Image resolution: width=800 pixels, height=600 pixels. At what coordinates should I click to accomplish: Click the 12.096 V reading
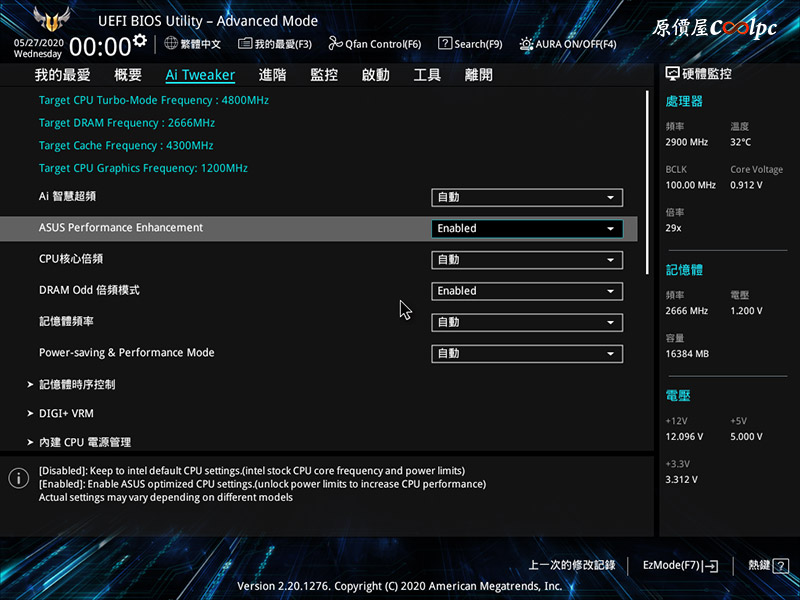(684, 437)
